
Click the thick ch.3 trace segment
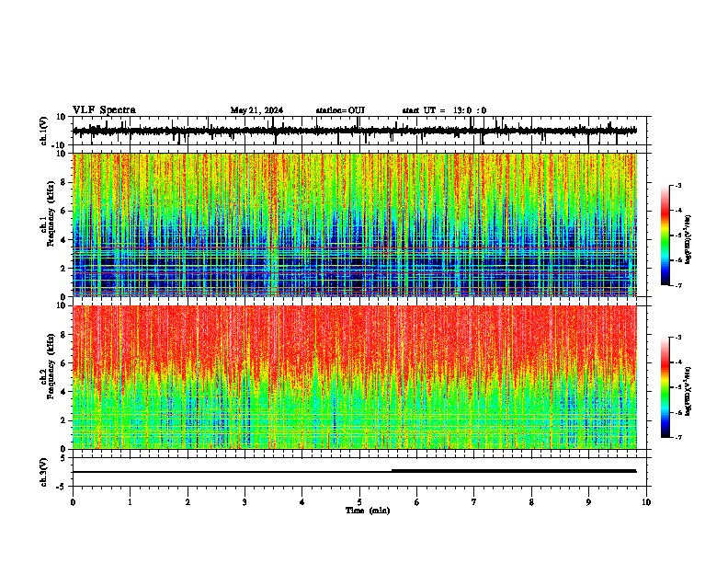point(514,471)
